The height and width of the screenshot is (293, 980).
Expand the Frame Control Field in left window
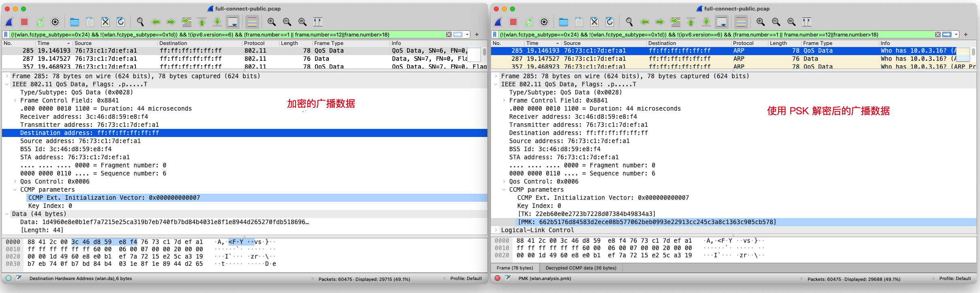click(15, 101)
